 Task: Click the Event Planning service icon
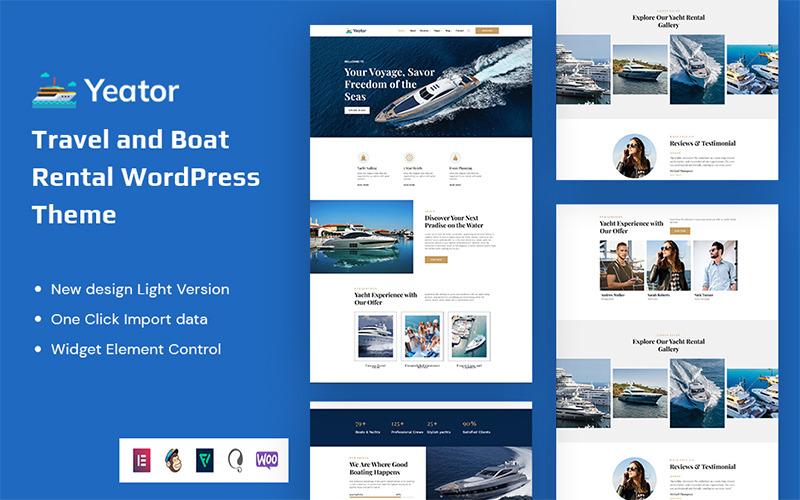[x=454, y=158]
